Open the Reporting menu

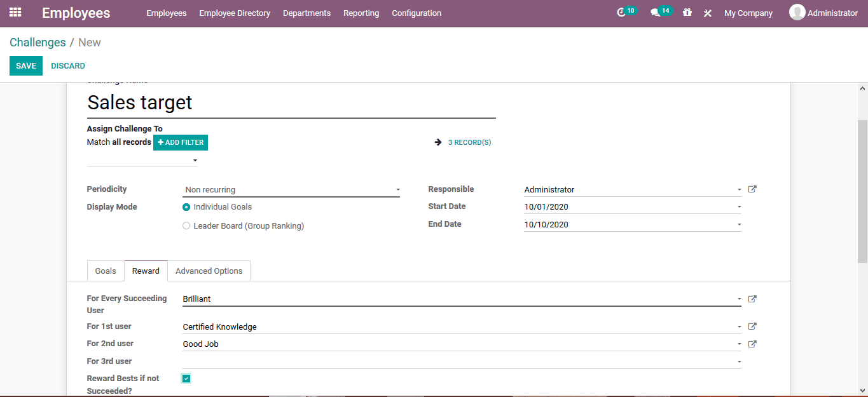point(361,13)
